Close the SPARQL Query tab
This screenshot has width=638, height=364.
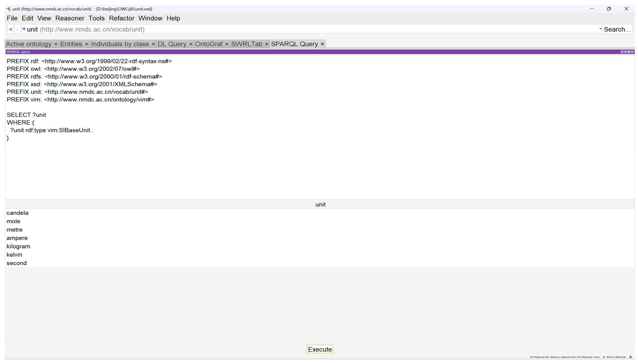(x=322, y=44)
